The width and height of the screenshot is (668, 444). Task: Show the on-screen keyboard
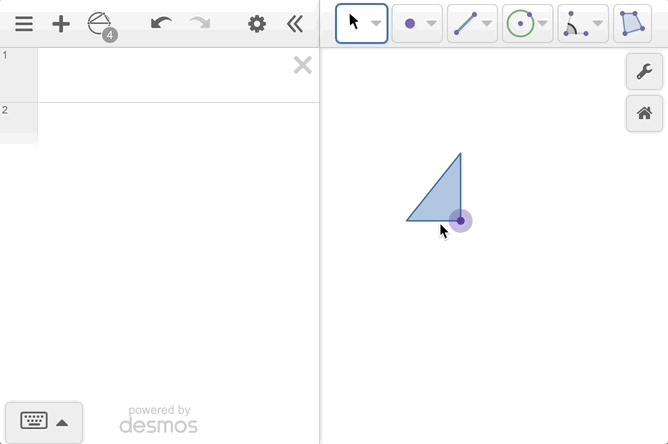point(44,421)
